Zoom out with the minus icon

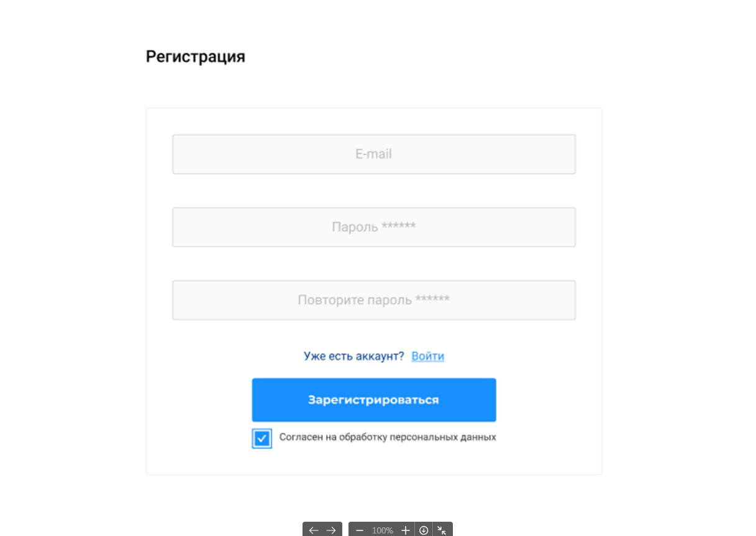[359, 530]
